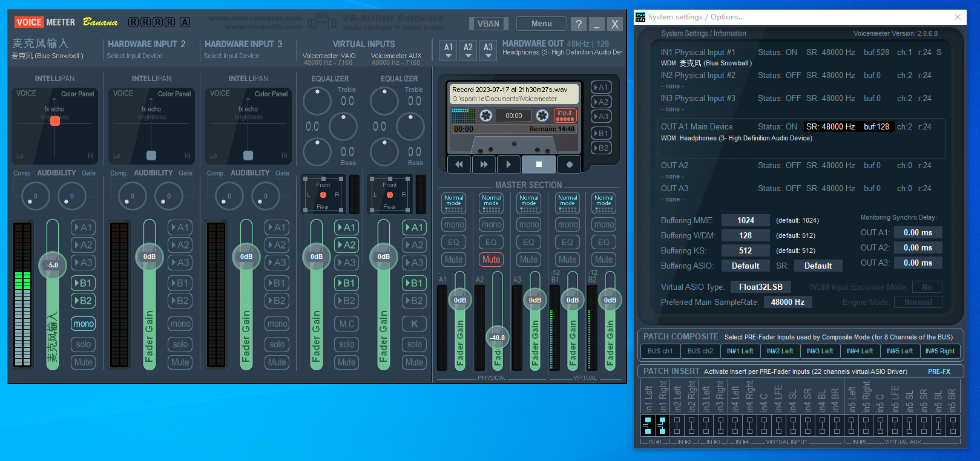Click the question mark help button
980x461 pixels.
pos(578,24)
